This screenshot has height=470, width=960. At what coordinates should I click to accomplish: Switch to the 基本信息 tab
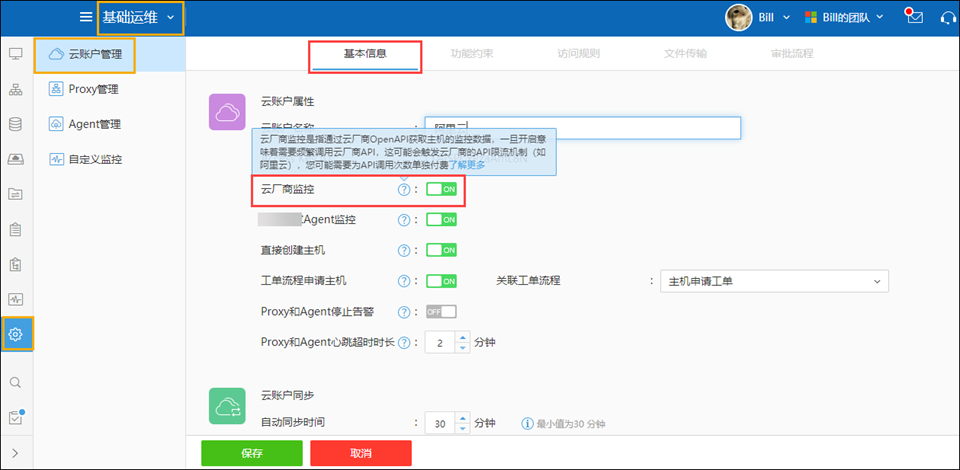[365, 53]
